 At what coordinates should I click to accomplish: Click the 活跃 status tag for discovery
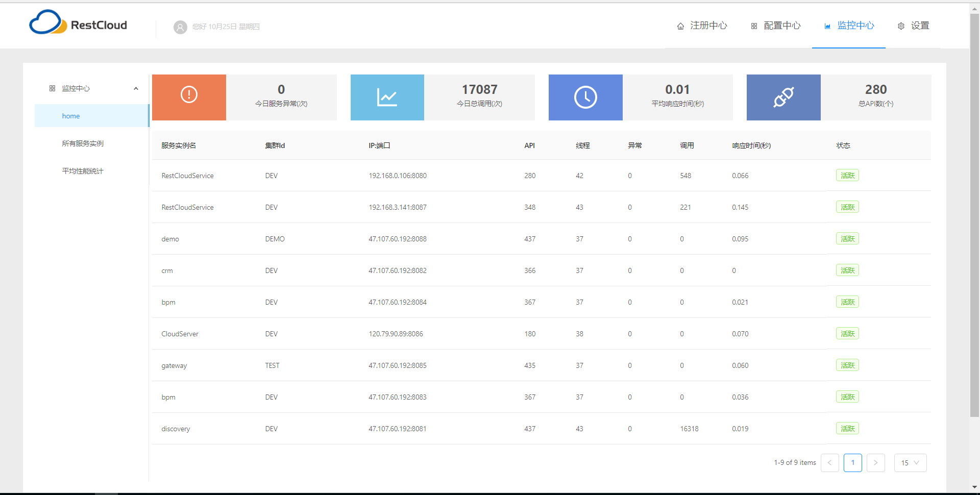[x=847, y=429]
